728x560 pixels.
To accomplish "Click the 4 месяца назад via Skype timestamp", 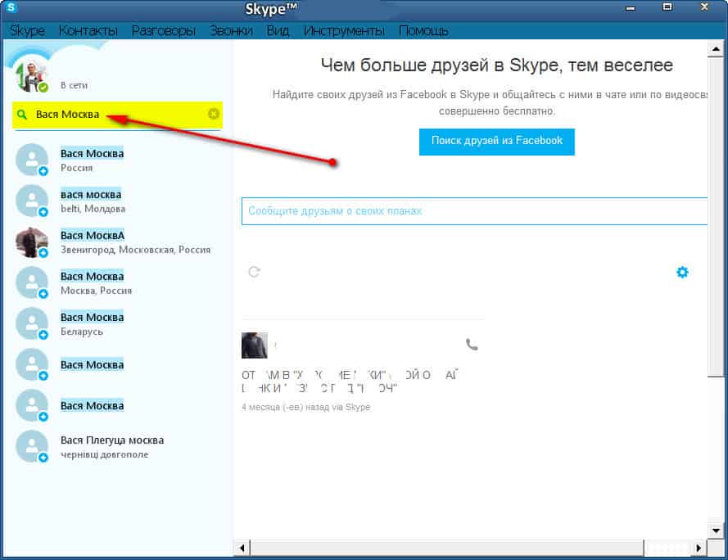I will pos(306,407).
